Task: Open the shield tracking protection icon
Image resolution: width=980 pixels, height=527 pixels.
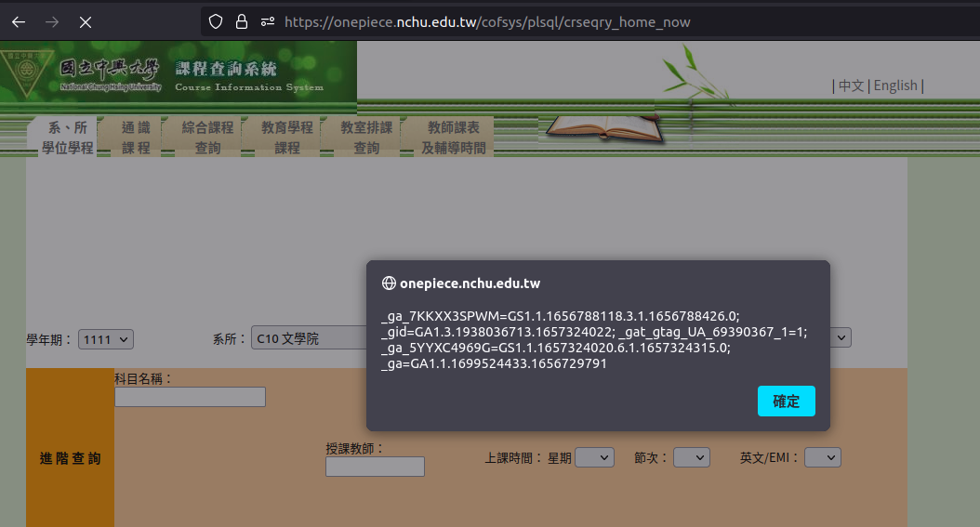Action: [x=216, y=22]
